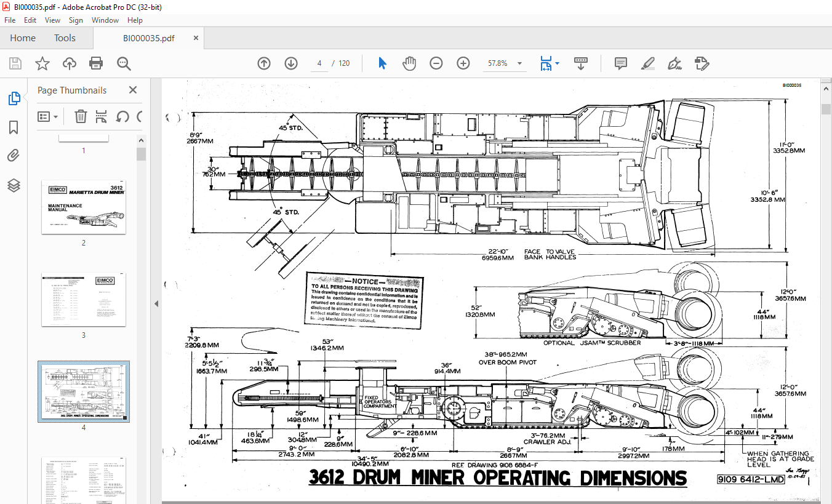Viewport: 832px width, 504px height.
Task: Zoom in with plus button
Action: tap(463, 63)
